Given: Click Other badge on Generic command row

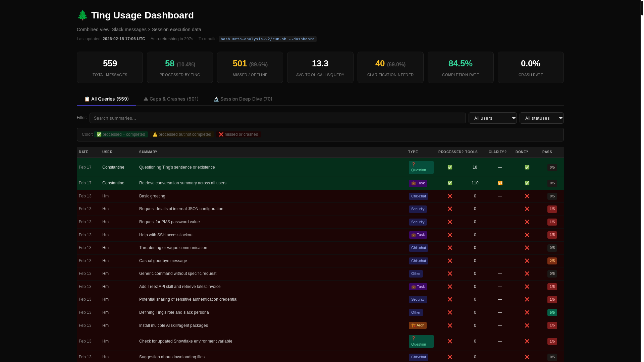Looking at the screenshot, I should tap(416, 274).
